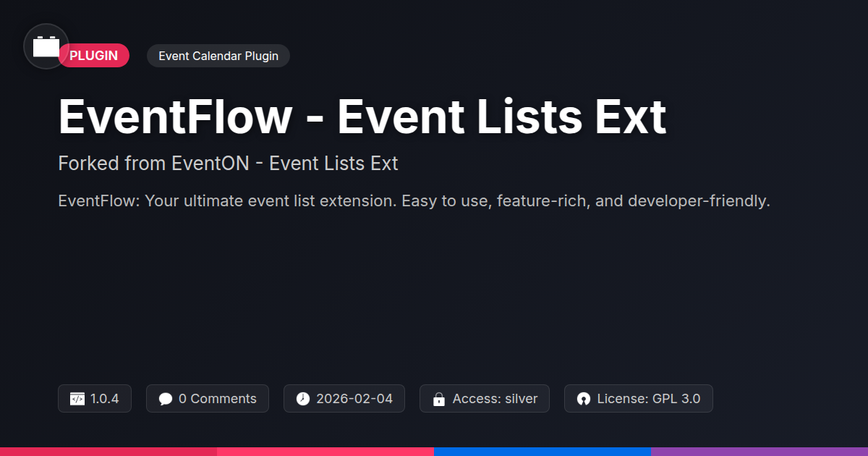Click the clock date icon
The height and width of the screenshot is (456, 868).
pos(303,399)
